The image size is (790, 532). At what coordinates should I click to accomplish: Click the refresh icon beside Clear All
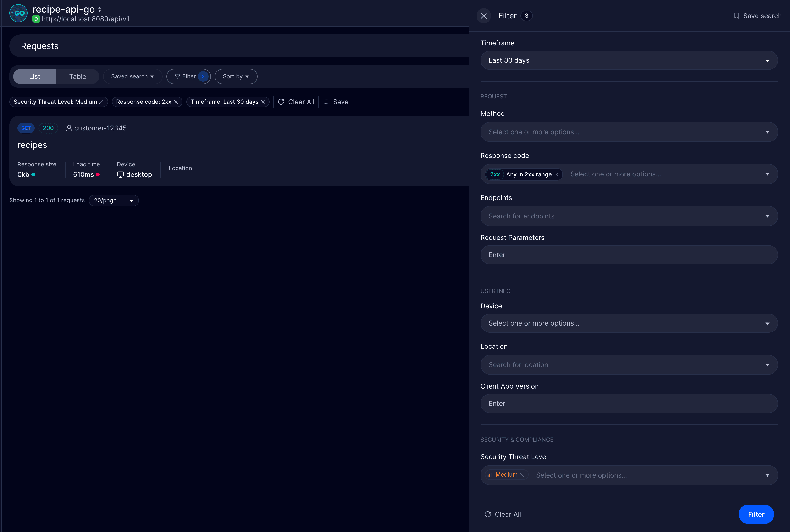tap(281, 102)
